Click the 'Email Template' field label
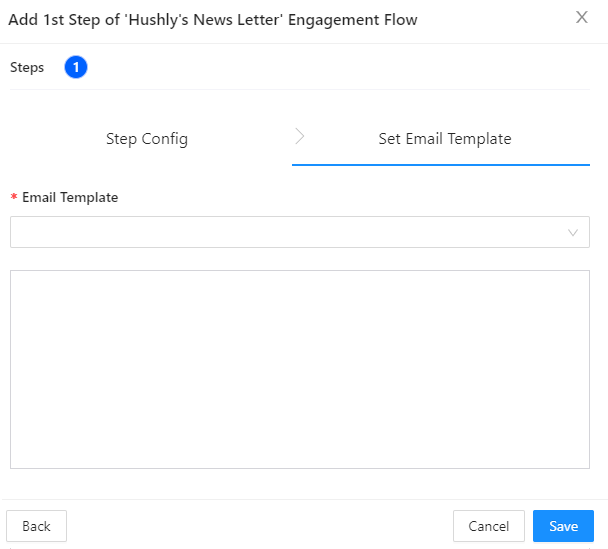Screen dimensions: 608x549 pos(70,197)
